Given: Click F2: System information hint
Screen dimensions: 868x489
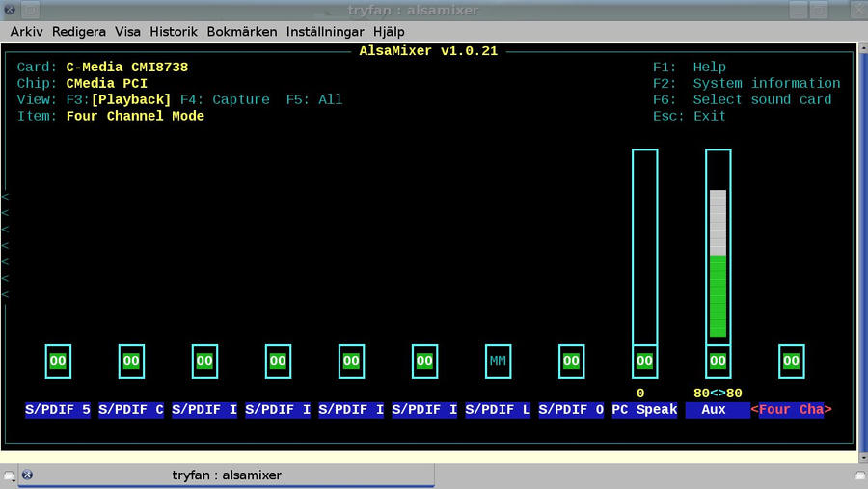Looking at the screenshot, I should pyautogui.click(x=746, y=84).
